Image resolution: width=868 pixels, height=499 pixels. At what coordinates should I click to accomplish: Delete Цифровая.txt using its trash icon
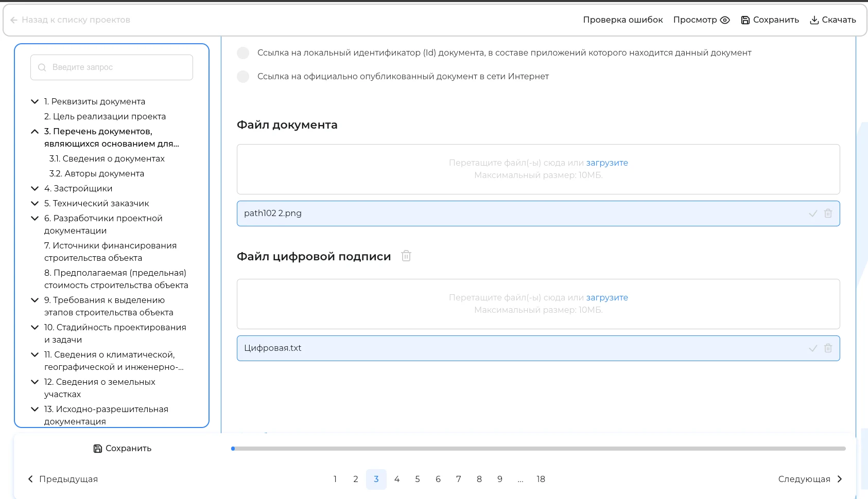coord(828,348)
